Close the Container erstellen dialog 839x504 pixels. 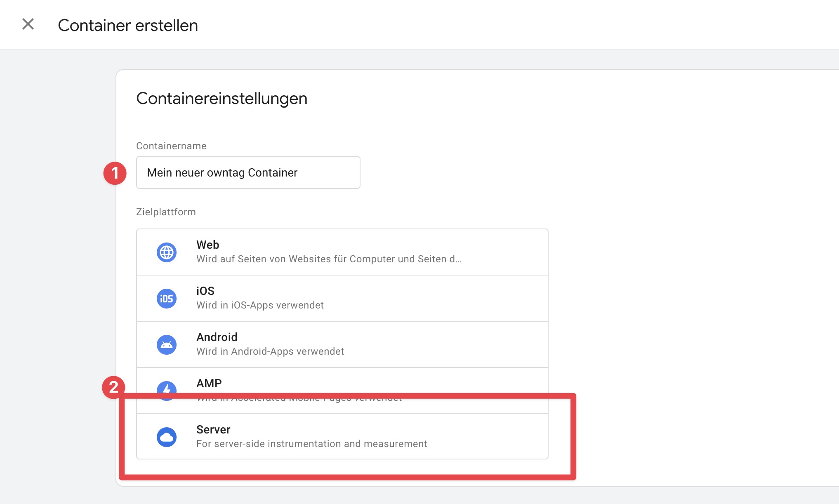[x=28, y=24]
